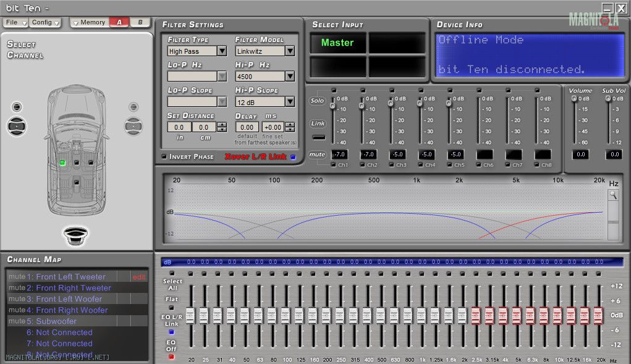Viewport: 631px width, 364px height.
Task: Select the green highlighted speaker in the car
Action: point(62,163)
